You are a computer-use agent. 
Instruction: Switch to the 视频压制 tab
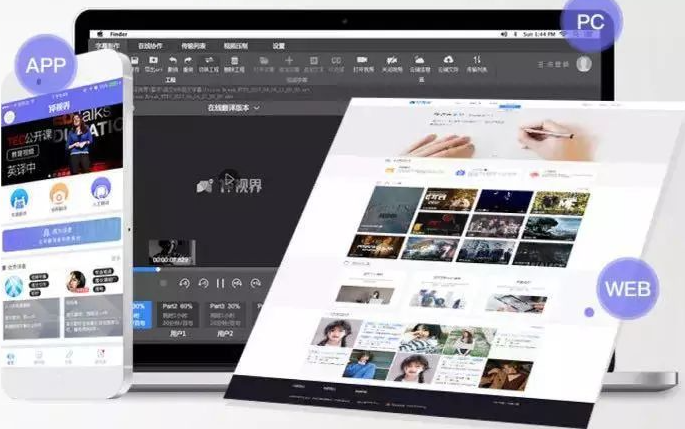pos(236,46)
